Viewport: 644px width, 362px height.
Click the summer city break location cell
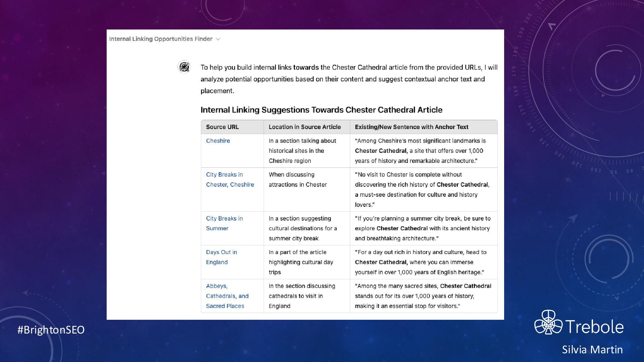tap(303, 228)
